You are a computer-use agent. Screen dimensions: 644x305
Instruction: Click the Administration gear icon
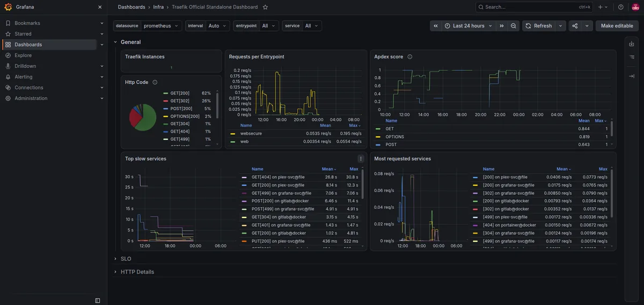[x=8, y=98]
